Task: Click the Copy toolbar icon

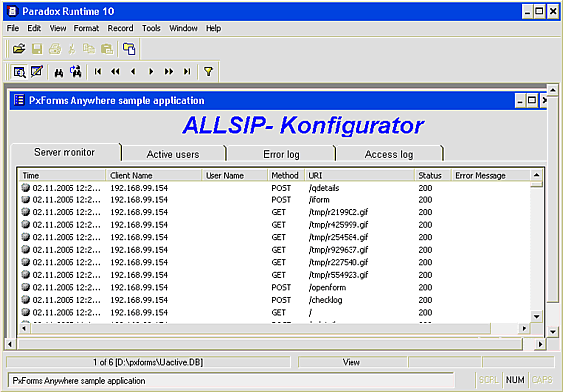Action: 89,48
